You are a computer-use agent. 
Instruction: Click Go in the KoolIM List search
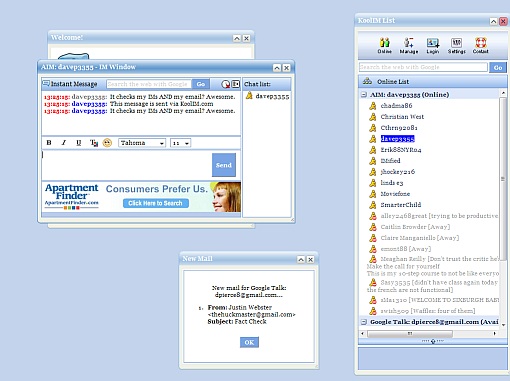(498, 67)
